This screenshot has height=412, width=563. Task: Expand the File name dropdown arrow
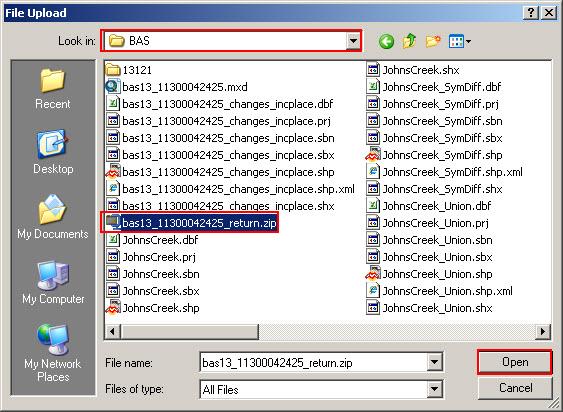[x=434, y=362]
